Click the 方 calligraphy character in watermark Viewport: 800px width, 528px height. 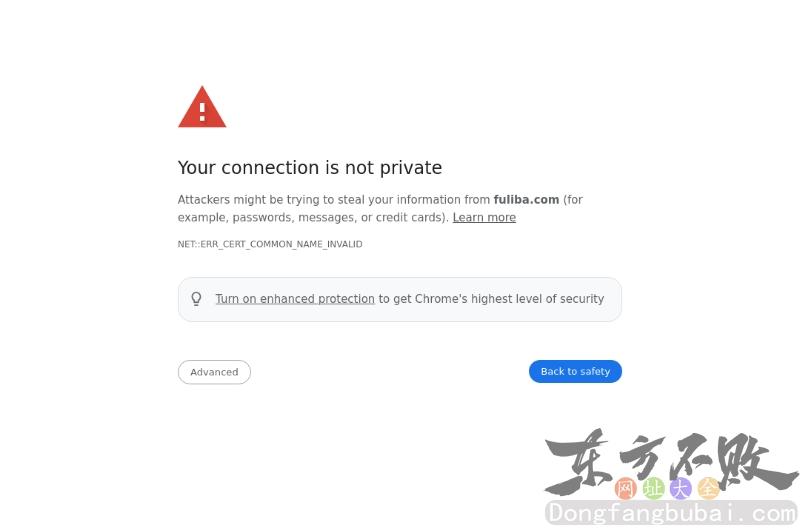tap(644, 459)
